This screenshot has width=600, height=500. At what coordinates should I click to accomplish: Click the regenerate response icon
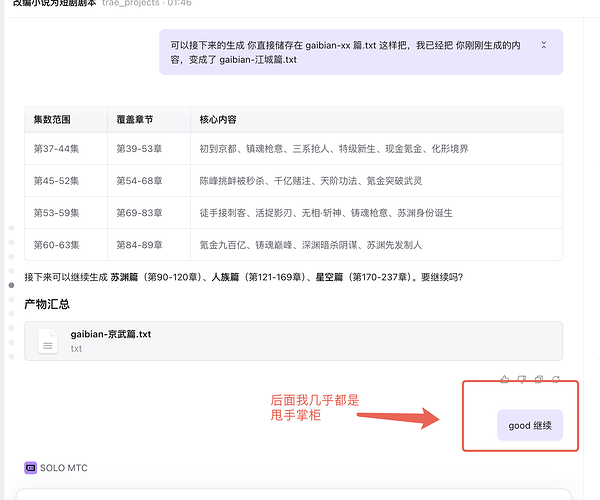pos(555,379)
